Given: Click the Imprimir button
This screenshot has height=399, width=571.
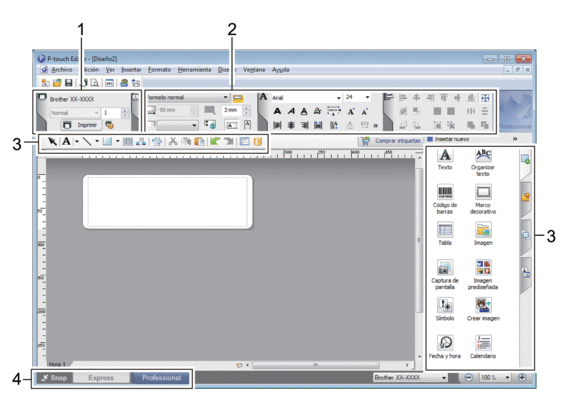Looking at the screenshot, I should (81, 125).
